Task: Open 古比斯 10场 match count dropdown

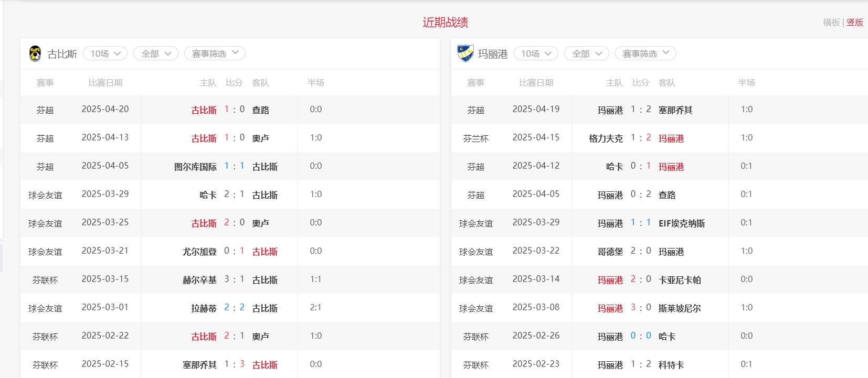Action: pyautogui.click(x=105, y=53)
